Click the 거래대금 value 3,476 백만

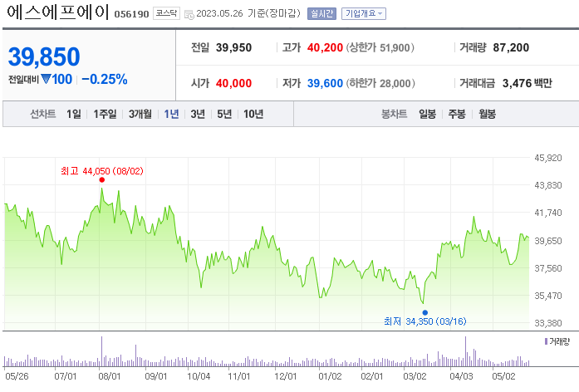[x=527, y=83]
